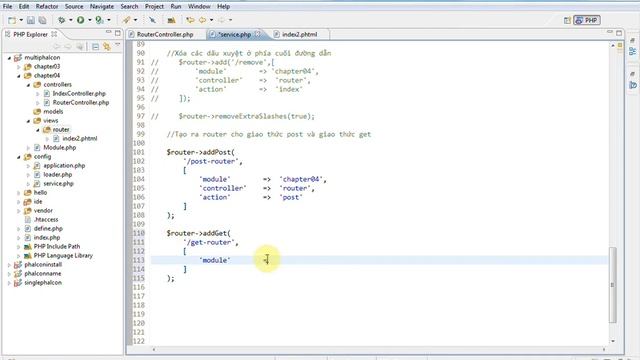640x360 pixels.
Task: Switch to the RouterController.php tab
Action: pyautogui.click(x=165, y=34)
